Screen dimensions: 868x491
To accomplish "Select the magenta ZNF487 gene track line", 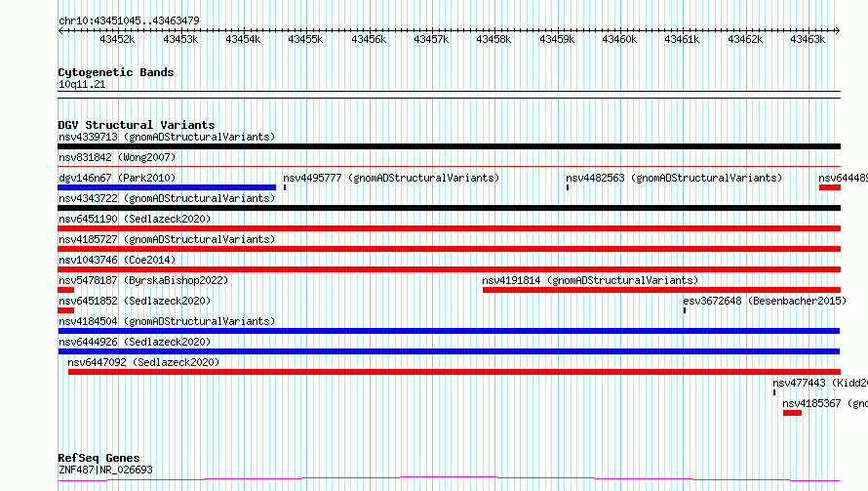I will [x=449, y=479].
